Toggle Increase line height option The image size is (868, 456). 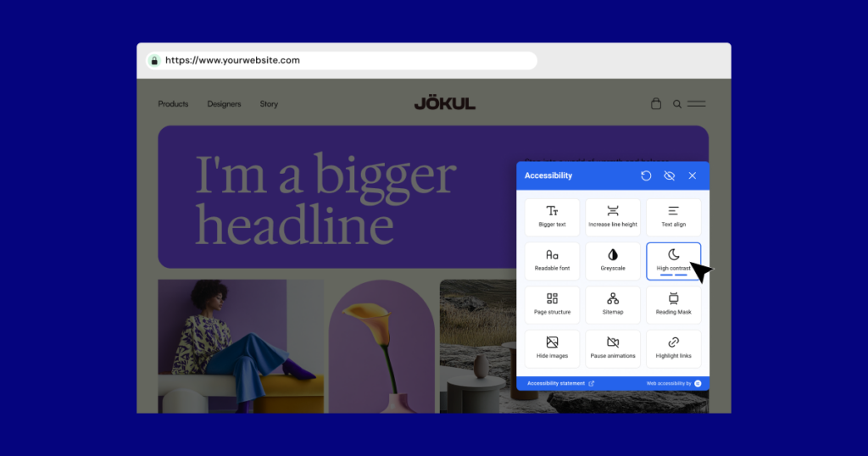pyautogui.click(x=613, y=217)
